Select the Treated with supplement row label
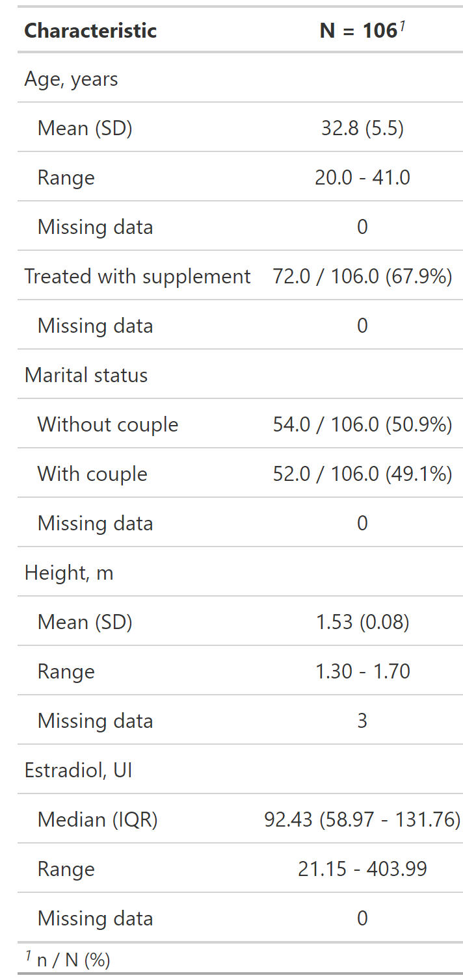The width and height of the screenshot is (463, 980). tap(137, 277)
